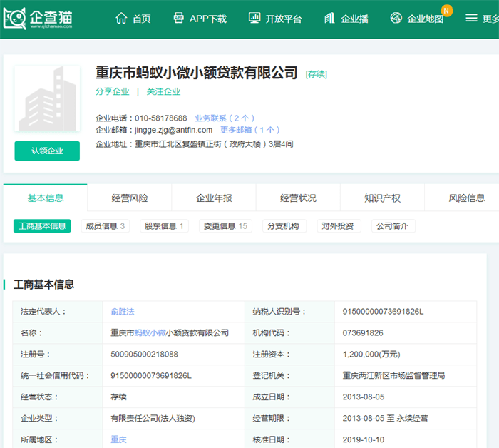
Task: Click 企业类型 value 有限责任公司(法人独资)
Action: point(153,418)
